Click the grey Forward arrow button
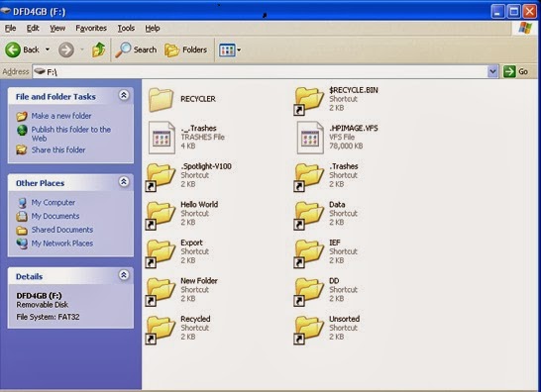541x392 pixels. click(x=66, y=50)
